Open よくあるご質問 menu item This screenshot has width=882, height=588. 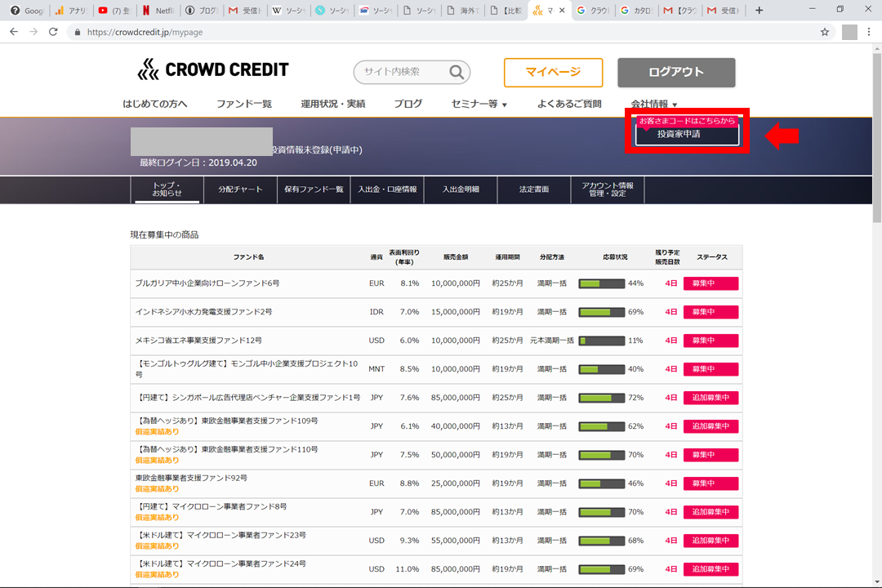(x=569, y=104)
